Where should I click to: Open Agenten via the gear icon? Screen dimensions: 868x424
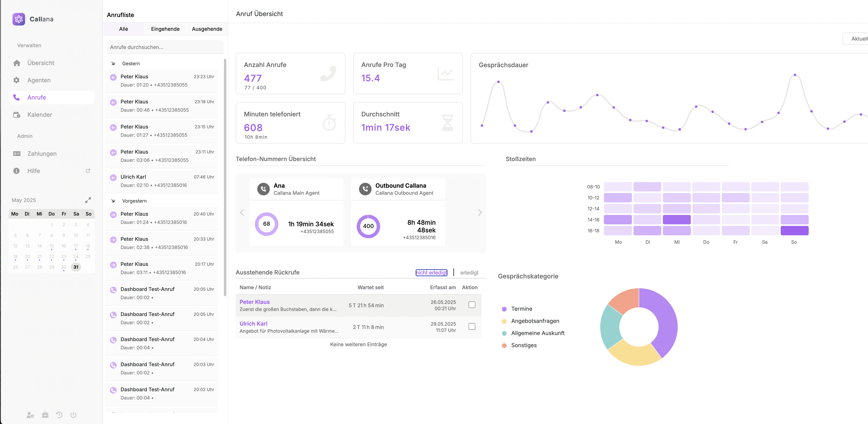(x=16, y=80)
